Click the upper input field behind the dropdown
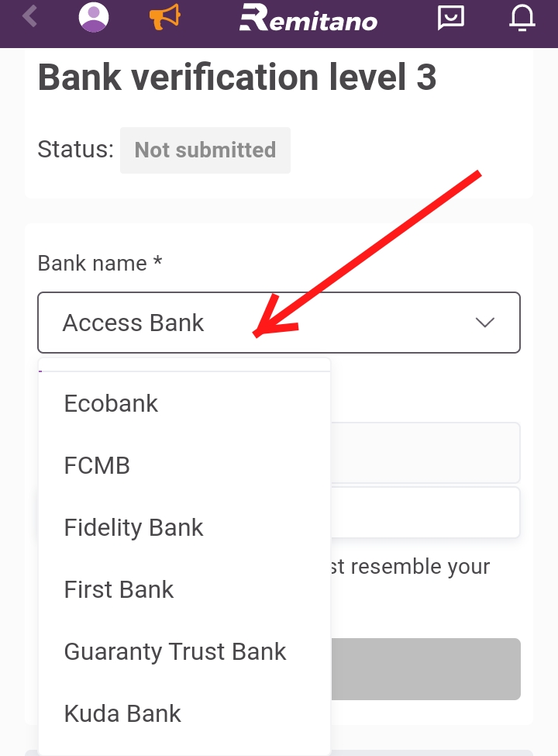 click(425, 453)
